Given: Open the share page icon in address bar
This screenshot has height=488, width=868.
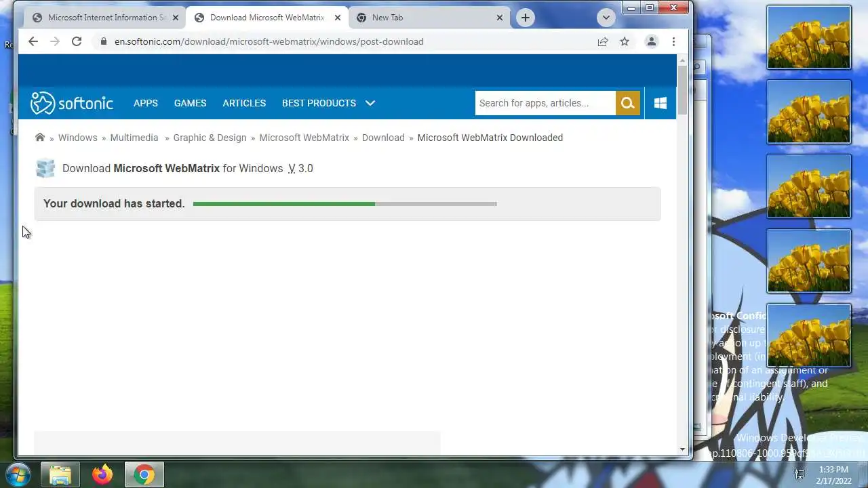Looking at the screenshot, I should tap(602, 41).
